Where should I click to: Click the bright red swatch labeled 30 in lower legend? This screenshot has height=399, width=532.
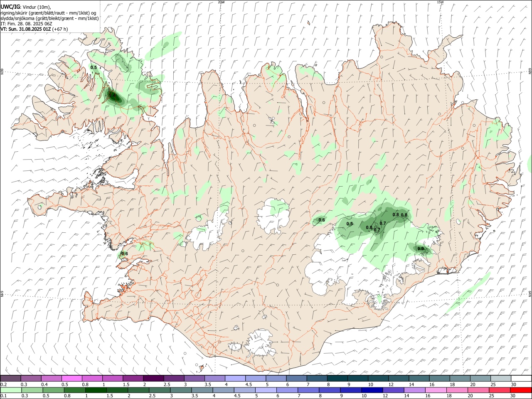[521, 390]
